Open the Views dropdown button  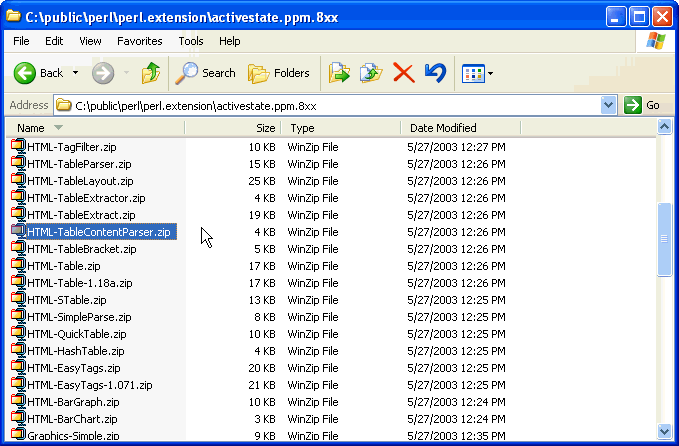pos(477,73)
